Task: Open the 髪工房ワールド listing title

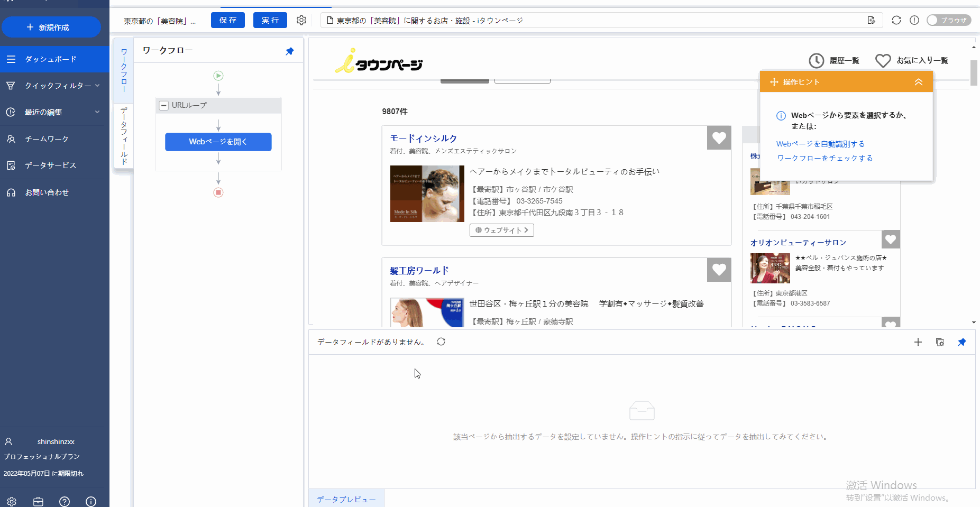Action: [419, 271]
